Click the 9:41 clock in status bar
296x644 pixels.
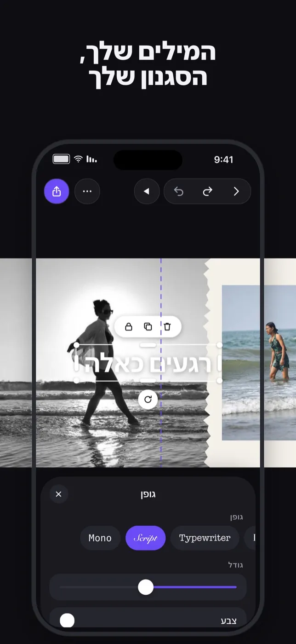(x=223, y=160)
